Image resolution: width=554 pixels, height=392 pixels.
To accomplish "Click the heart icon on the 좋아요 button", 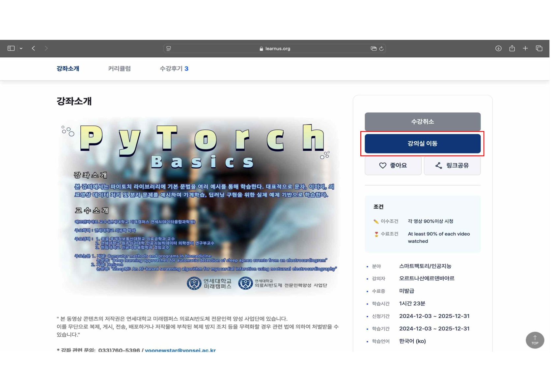I will 382,166.
